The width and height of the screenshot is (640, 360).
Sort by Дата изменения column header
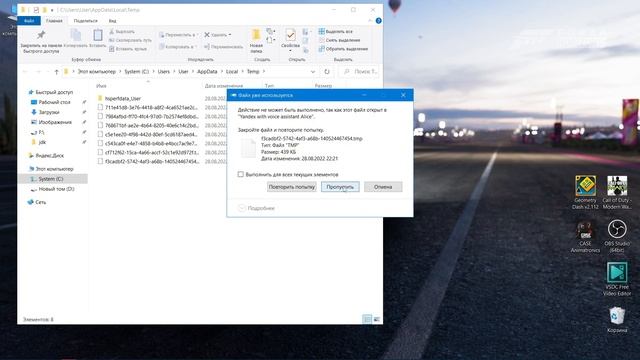224,86
